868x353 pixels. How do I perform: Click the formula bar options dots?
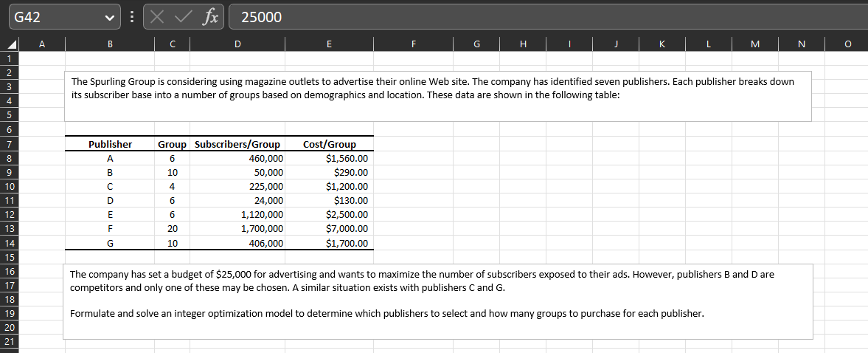pos(132,18)
